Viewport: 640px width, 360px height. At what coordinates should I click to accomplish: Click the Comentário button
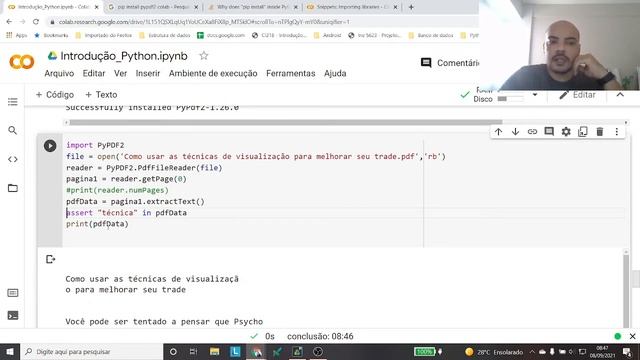450,63
